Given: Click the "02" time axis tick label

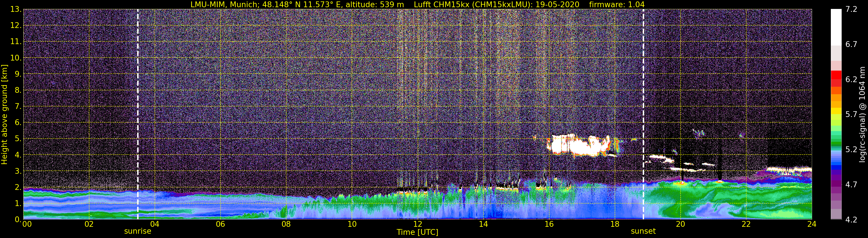Looking at the screenshot, I should (89, 224).
